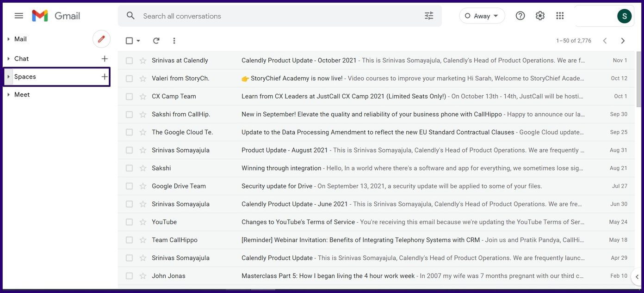Select the Valeri from StoryCh. email checkbox
The width and height of the screenshot is (644, 293).
(129, 79)
